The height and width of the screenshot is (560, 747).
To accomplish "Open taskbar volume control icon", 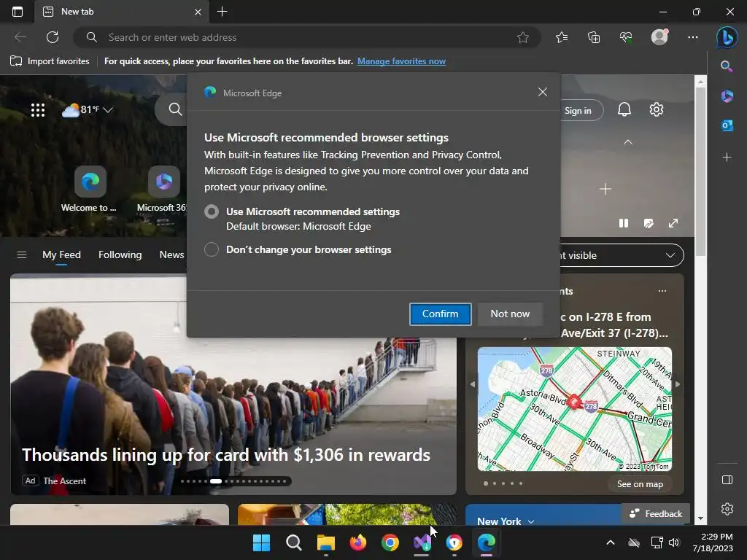I will [x=673, y=542].
